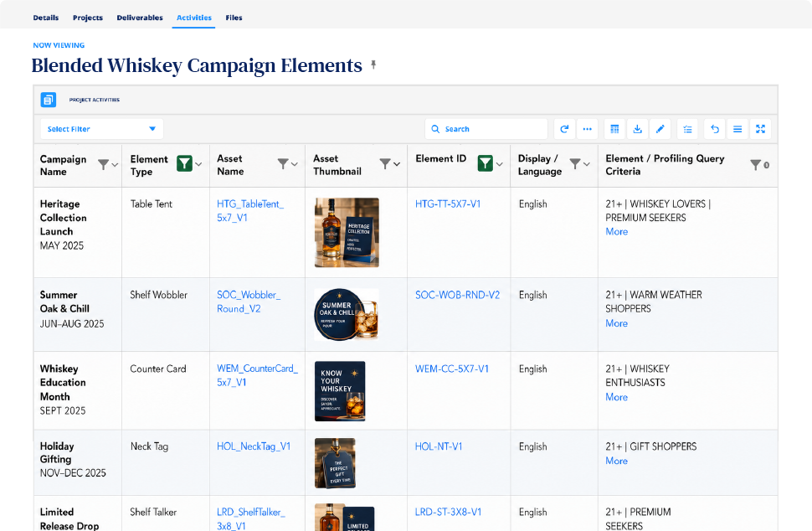Switch to the Details tab
Image resolution: width=812 pixels, height=531 pixels.
(x=45, y=18)
